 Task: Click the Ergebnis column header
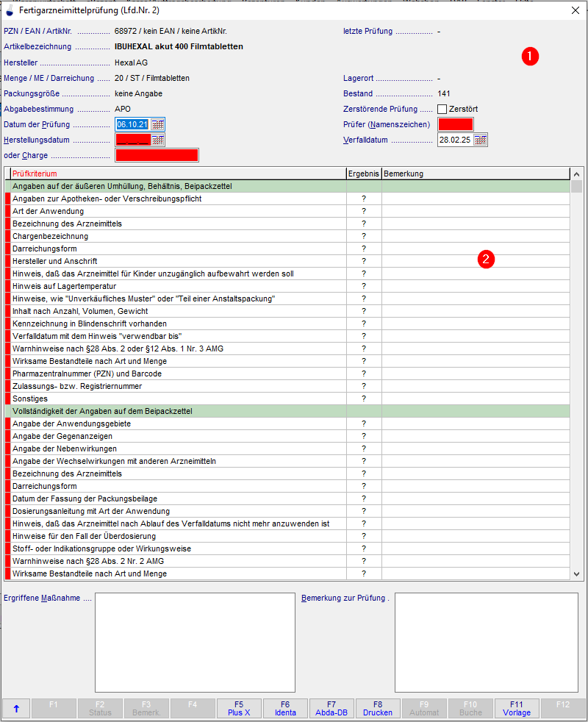pyautogui.click(x=364, y=174)
